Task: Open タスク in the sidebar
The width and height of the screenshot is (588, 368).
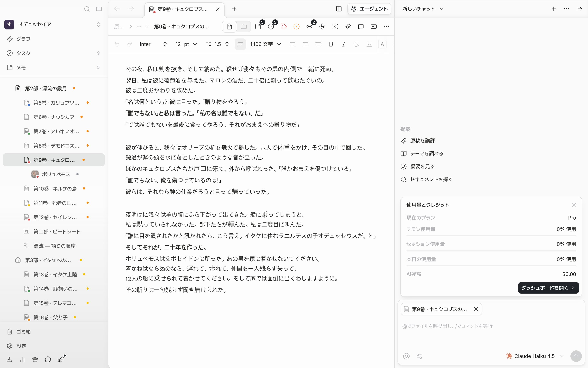Action: point(54,53)
